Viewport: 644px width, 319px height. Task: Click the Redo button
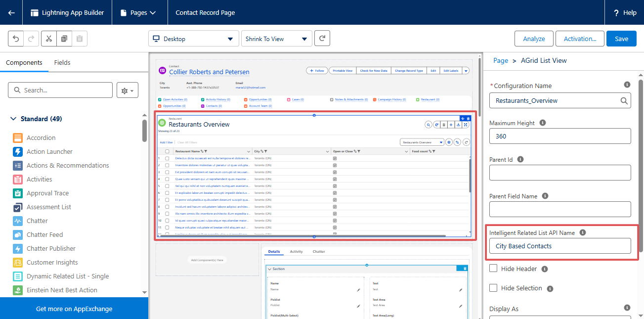(31, 39)
